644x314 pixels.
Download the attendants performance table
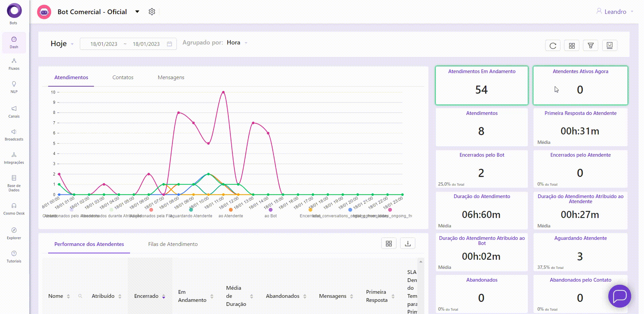tap(408, 243)
